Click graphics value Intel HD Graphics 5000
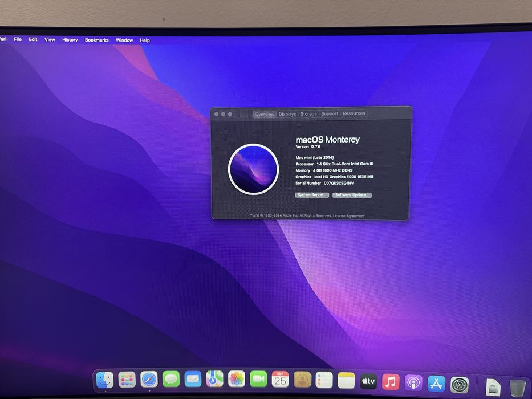Screen dimensions: 532x399 pos(335,177)
